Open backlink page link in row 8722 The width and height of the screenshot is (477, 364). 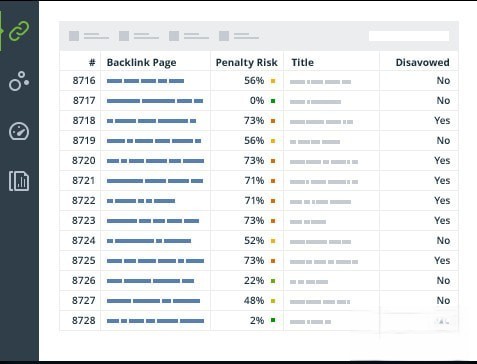(x=141, y=201)
